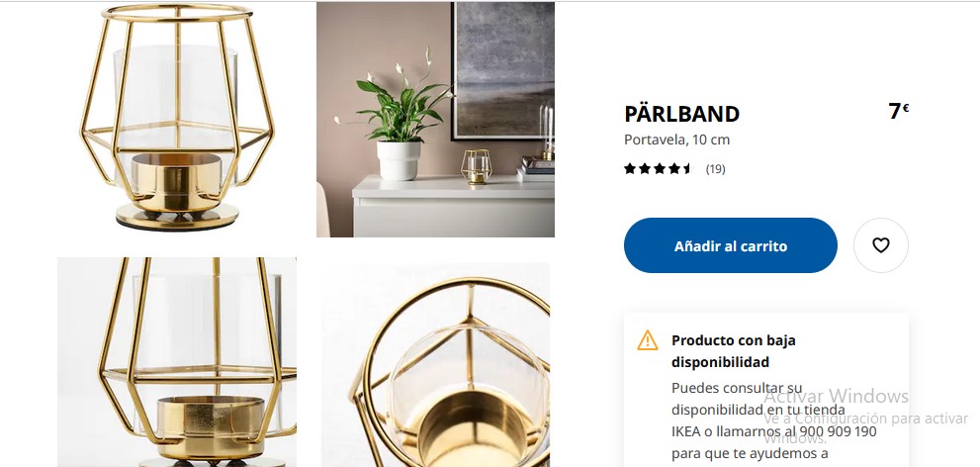This screenshot has width=980, height=467.
Task: Click the Añadir al carrito button
Action: point(730,245)
